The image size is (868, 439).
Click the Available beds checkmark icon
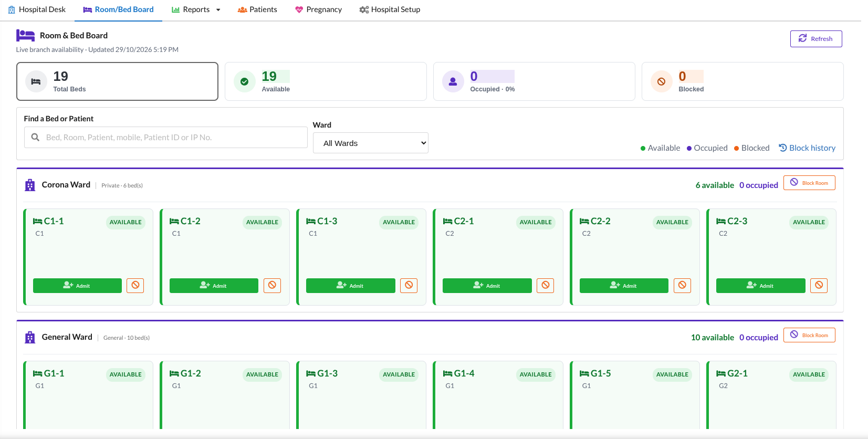(x=244, y=81)
